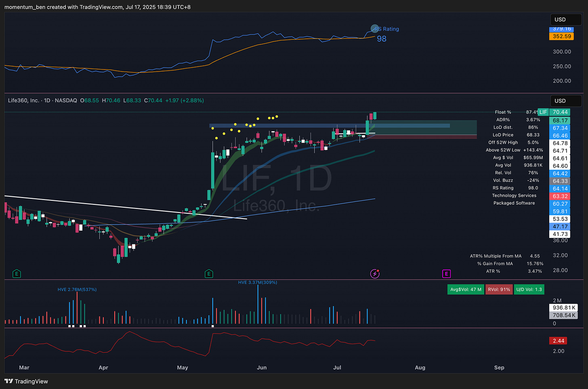Screen dimensions: 588x389
Task: Select the white descending trendline drawing
Action: click(125, 208)
